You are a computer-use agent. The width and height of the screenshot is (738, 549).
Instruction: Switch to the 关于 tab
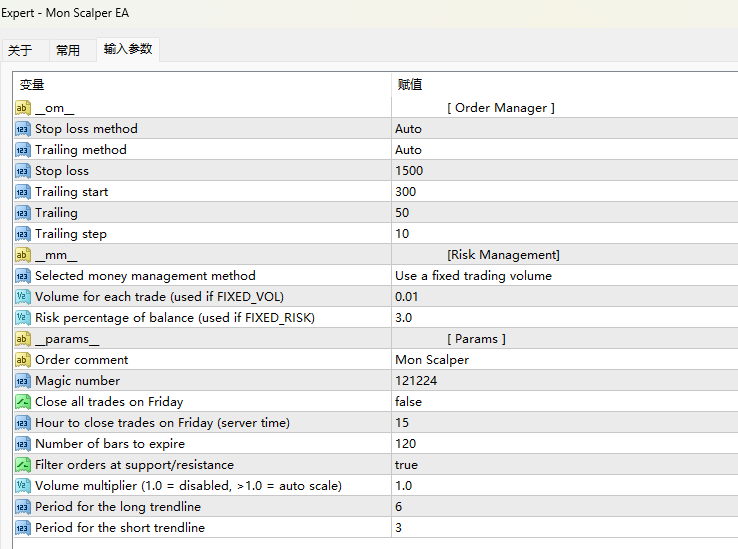(20, 50)
